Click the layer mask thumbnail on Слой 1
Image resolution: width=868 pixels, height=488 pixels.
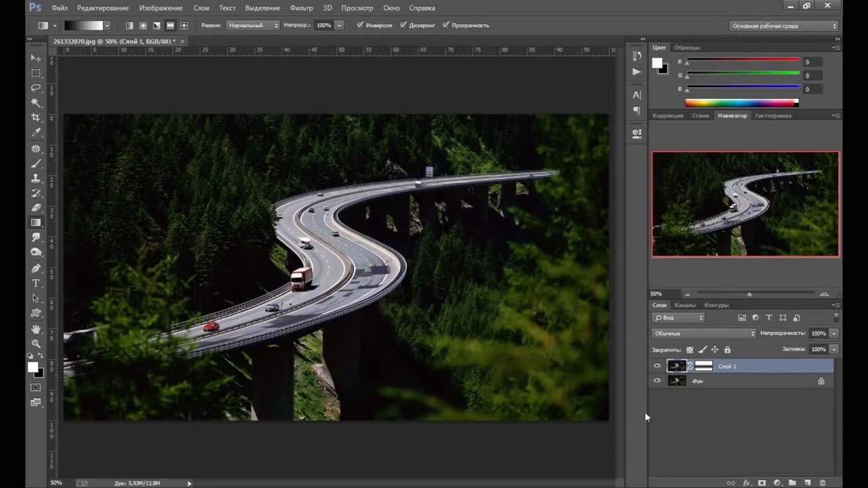pyautogui.click(x=703, y=366)
